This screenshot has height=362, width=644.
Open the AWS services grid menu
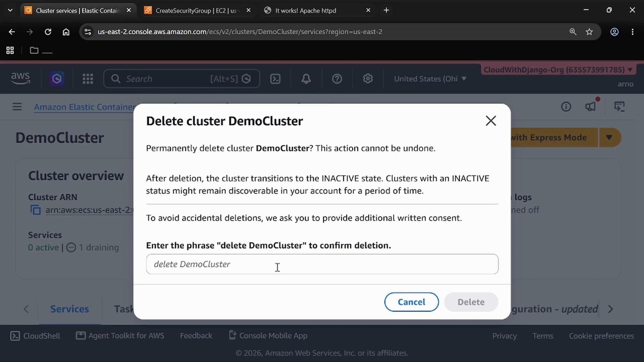(88, 79)
